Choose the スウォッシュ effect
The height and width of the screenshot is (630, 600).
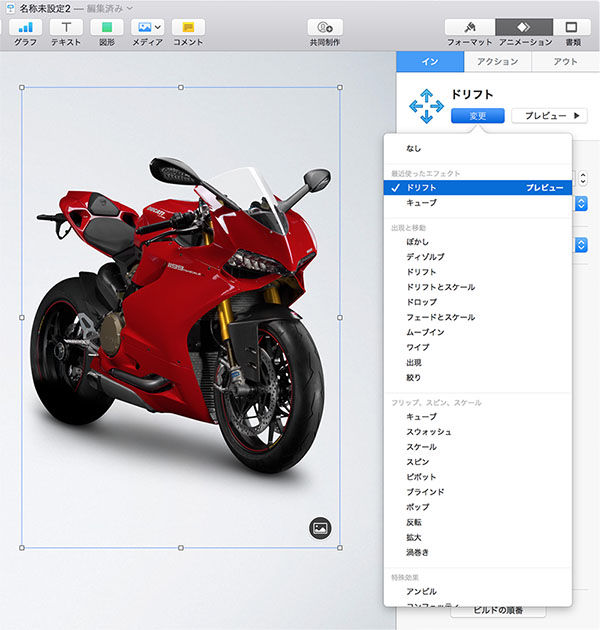point(478,432)
